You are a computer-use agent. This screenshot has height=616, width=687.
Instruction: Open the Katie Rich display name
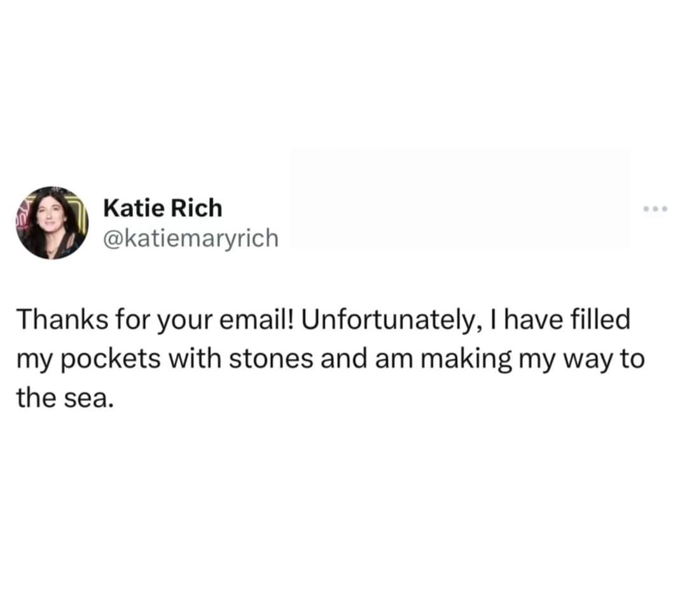[162, 208]
